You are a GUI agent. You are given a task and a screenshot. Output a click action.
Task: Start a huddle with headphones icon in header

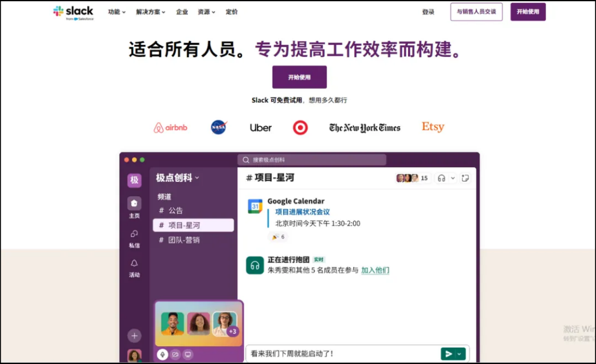click(441, 178)
